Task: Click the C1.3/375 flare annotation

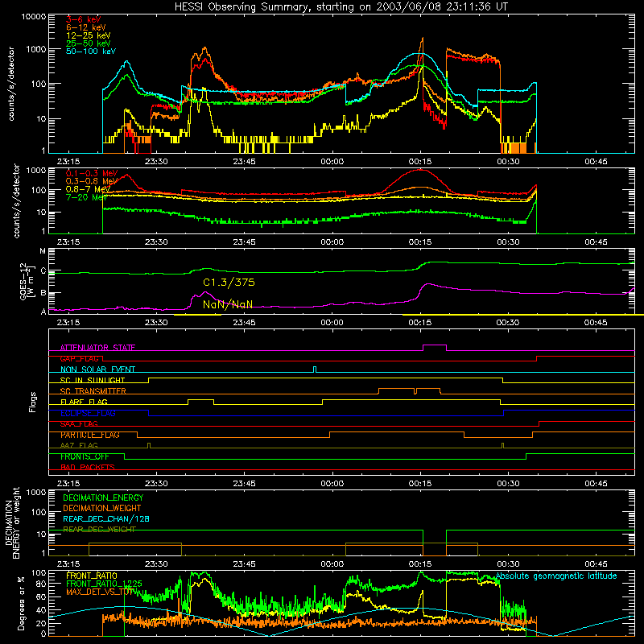Action: [x=229, y=283]
